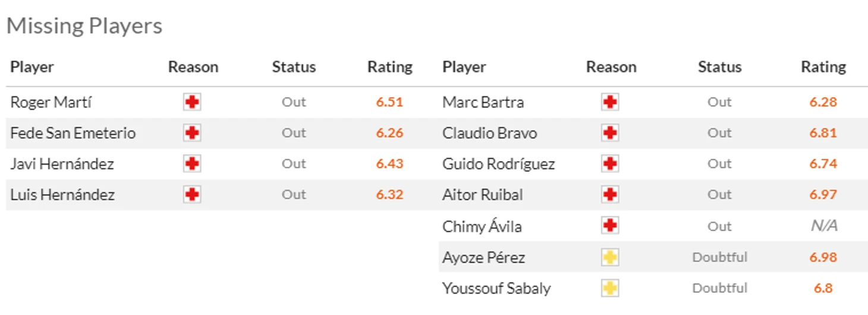Click the right table Status column header

[719, 67]
